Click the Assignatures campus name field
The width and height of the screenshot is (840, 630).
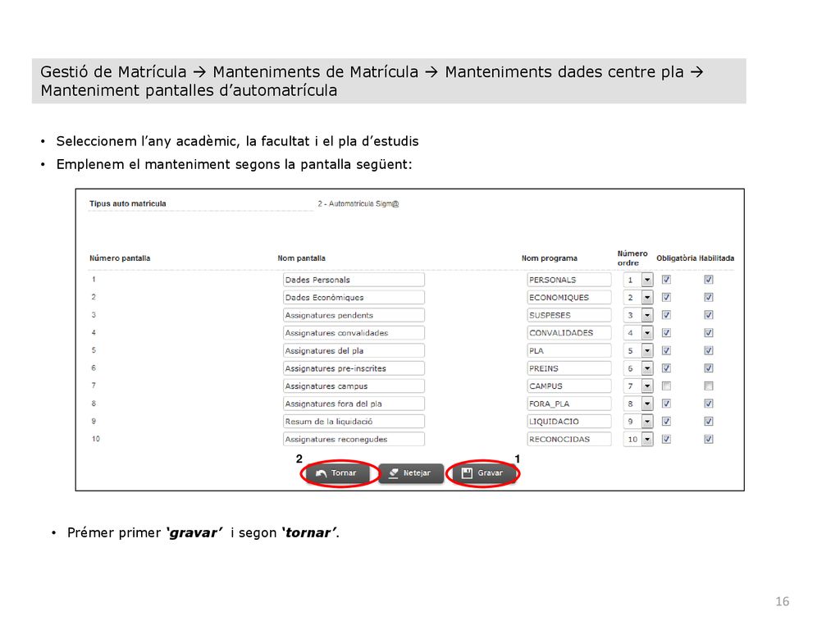coord(354,386)
